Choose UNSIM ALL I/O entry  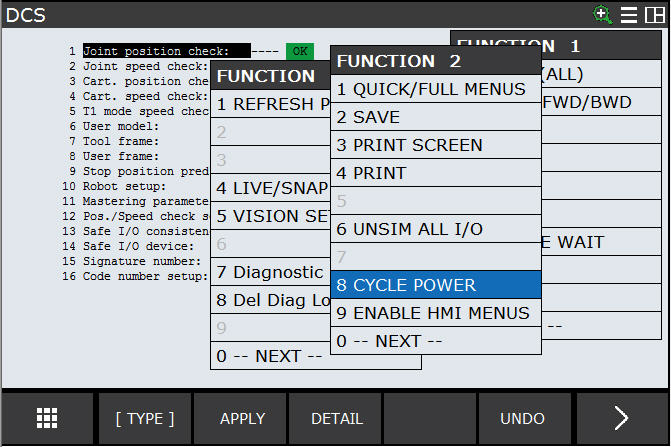[x=436, y=229]
